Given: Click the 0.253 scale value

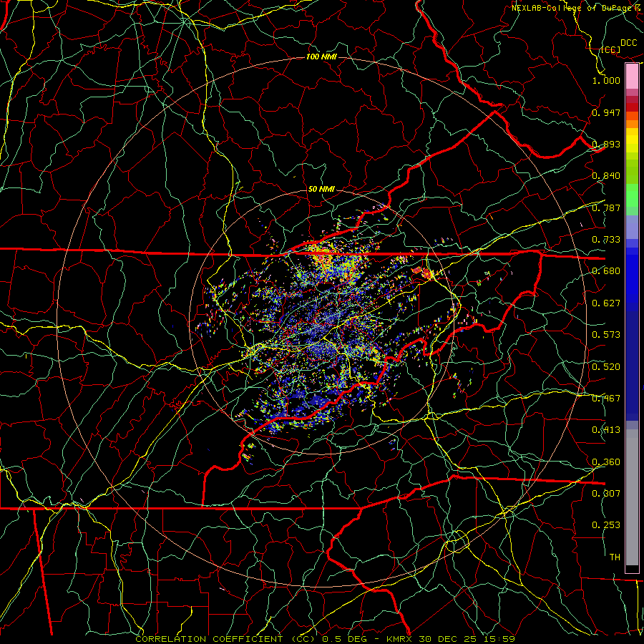Looking at the screenshot, I should pyautogui.click(x=606, y=525).
